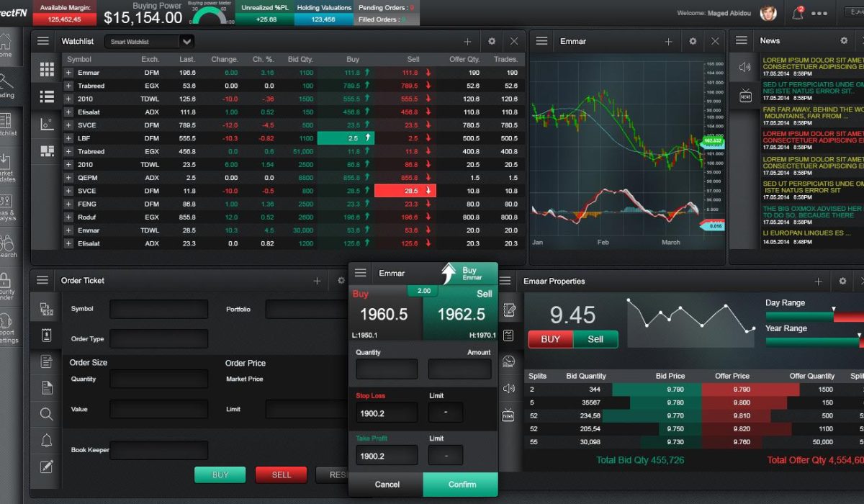The height and width of the screenshot is (504, 864).
Task: Click the grid view icon in Watchlist sidebar
Action: [x=47, y=69]
